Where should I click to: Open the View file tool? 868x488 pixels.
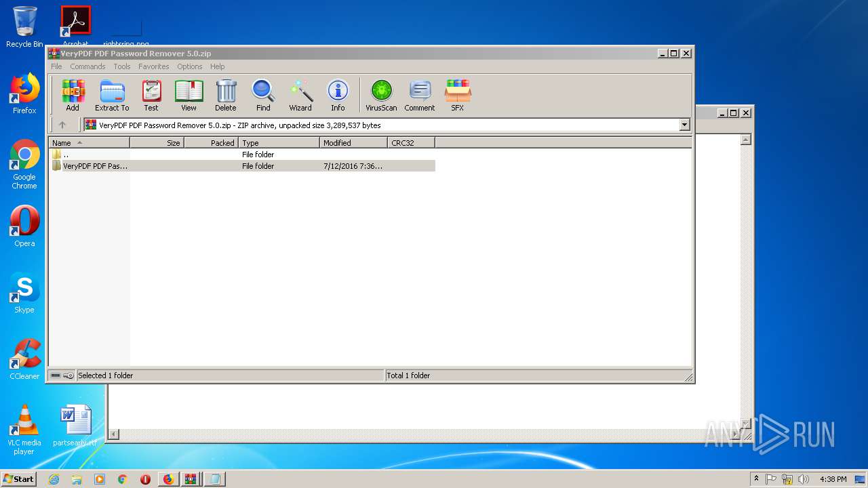[189, 95]
